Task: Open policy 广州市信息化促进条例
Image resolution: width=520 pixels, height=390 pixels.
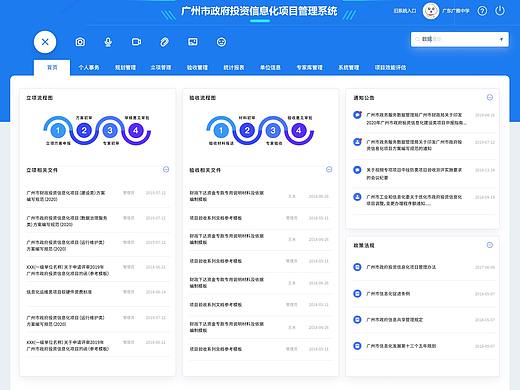Action: (x=388, y=294)
